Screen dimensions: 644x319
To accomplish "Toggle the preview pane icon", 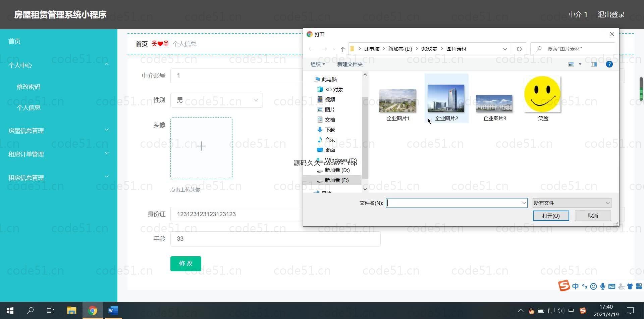I will pos(594,64).
